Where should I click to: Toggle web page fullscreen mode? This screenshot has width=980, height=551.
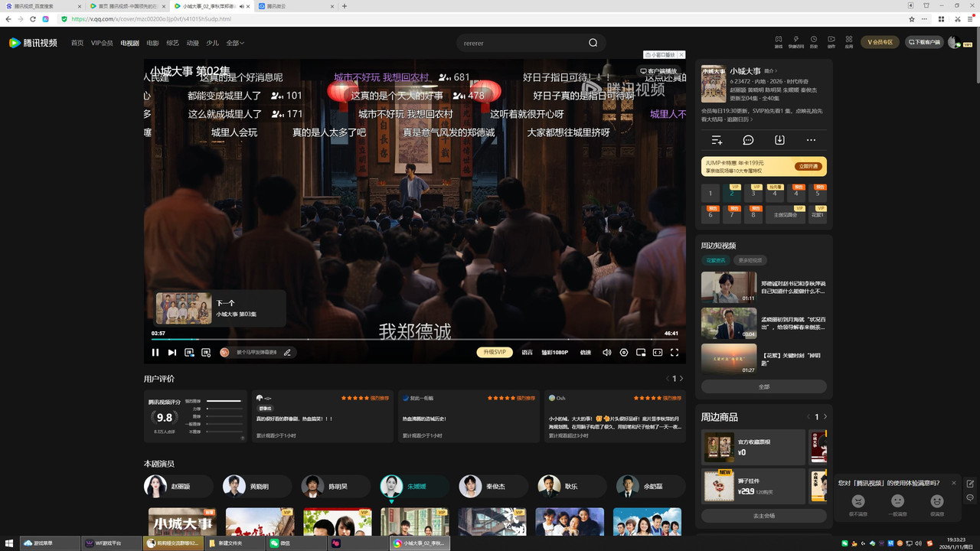658,352
